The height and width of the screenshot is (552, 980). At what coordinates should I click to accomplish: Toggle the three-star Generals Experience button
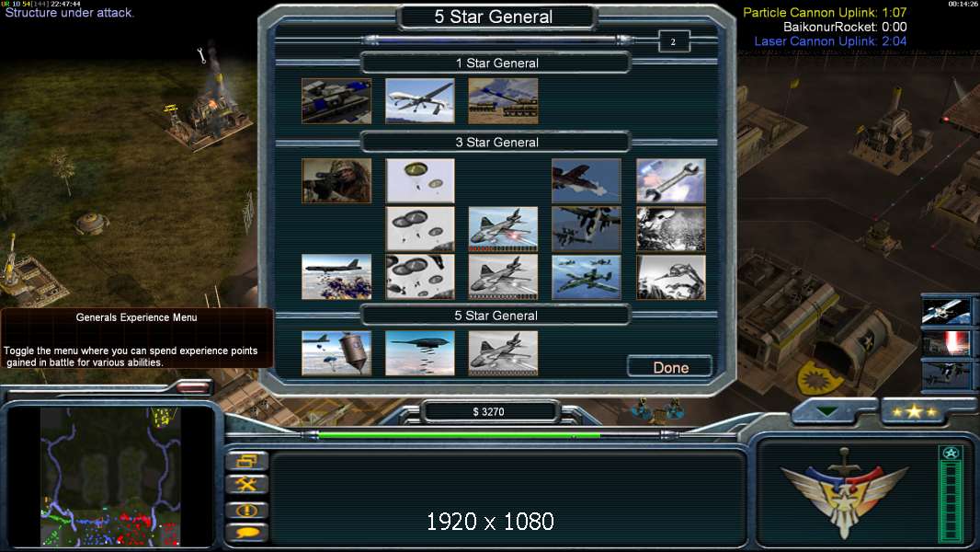pyautogui.click(x=915, y=411)
